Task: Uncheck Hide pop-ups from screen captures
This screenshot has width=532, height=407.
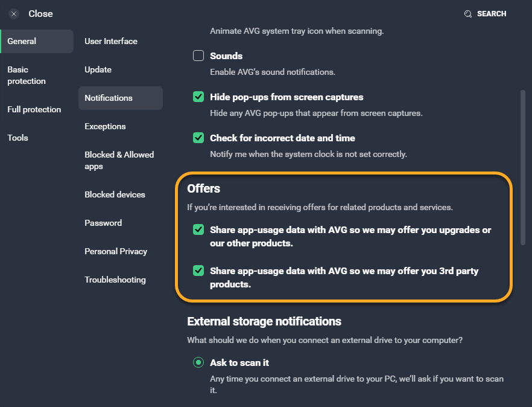Action: click(x=198, y=97)
